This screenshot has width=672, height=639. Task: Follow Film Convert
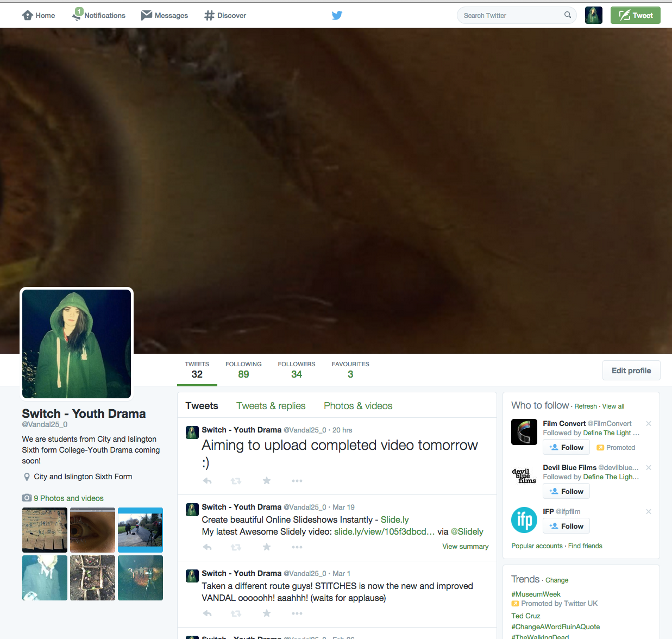click(x=566, y=447)
